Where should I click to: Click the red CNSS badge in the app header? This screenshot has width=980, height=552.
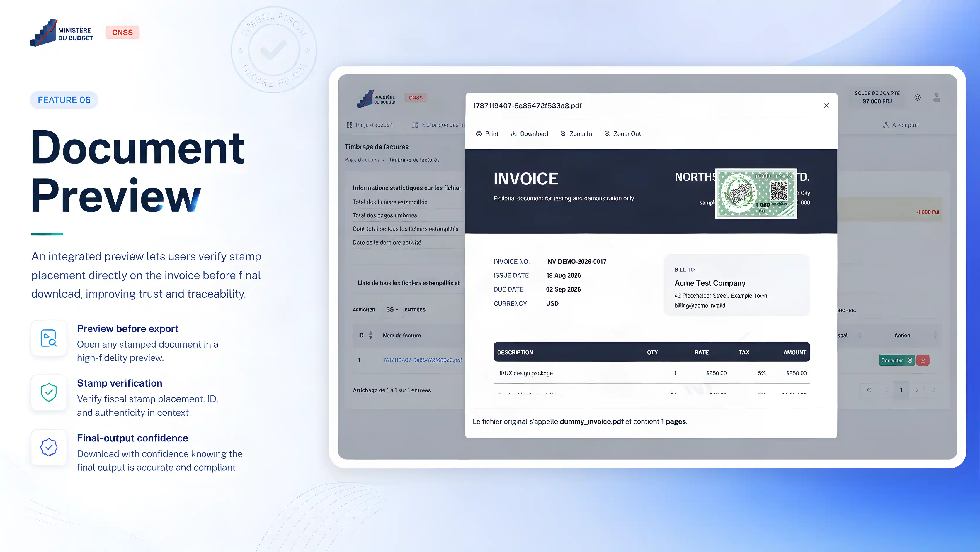(x=416, y=97)
